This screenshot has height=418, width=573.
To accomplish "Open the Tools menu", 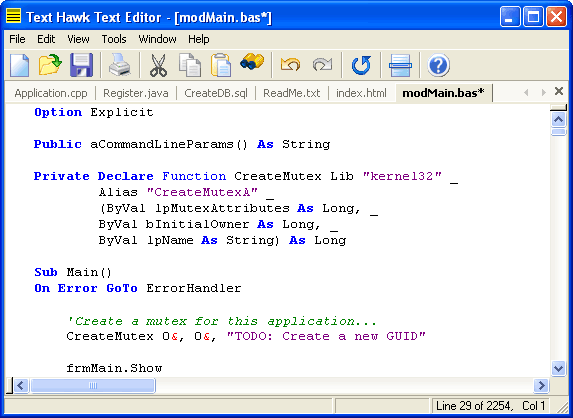I will coord(114,39).
